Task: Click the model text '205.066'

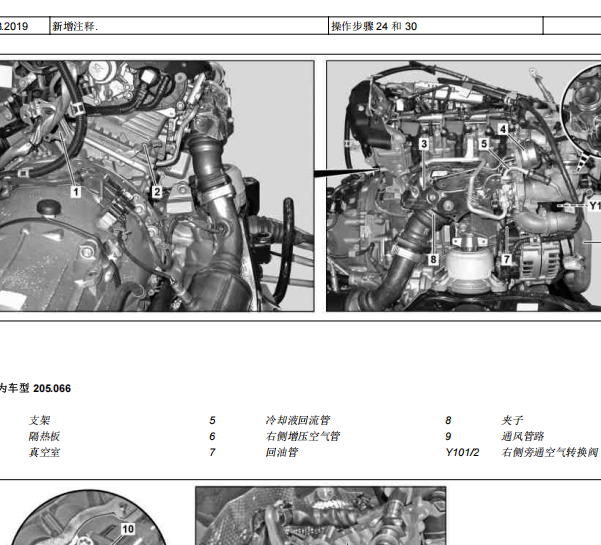Action: click(x=52, y=389)
